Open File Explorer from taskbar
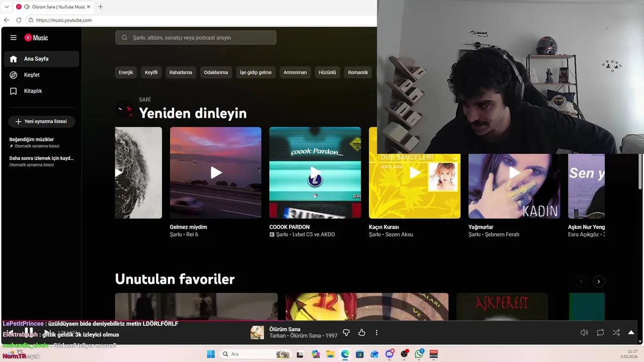 [330, 354]
